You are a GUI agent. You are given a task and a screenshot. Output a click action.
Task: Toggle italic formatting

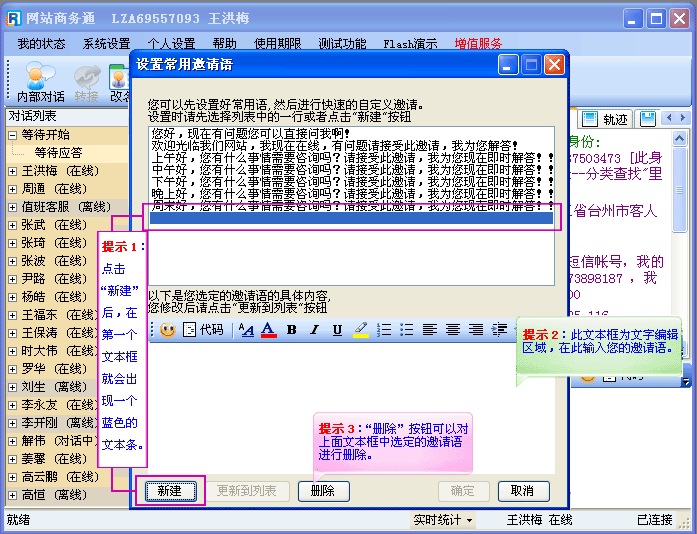point(314,329)
